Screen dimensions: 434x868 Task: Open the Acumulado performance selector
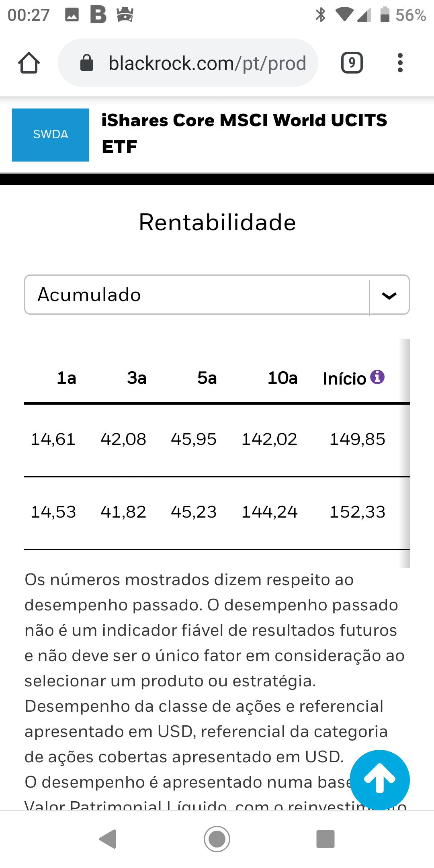click(x=197, y=295)
